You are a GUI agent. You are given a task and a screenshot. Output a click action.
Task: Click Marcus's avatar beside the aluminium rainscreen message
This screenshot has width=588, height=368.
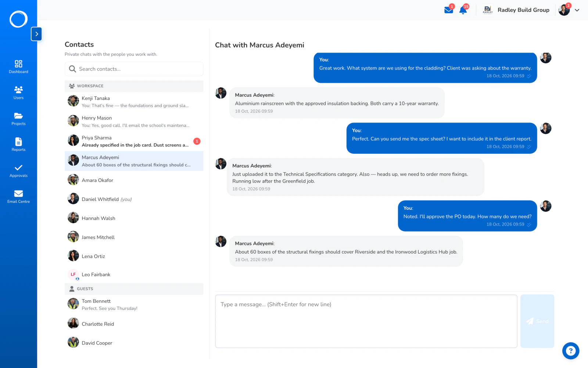point(221,93)
